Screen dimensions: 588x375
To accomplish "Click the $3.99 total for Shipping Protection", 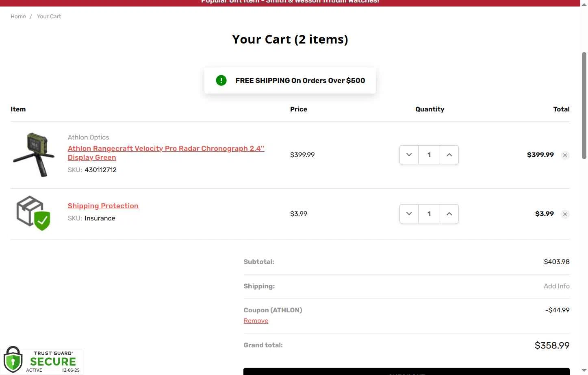I will pyautogui.click(x=544, y=214).
